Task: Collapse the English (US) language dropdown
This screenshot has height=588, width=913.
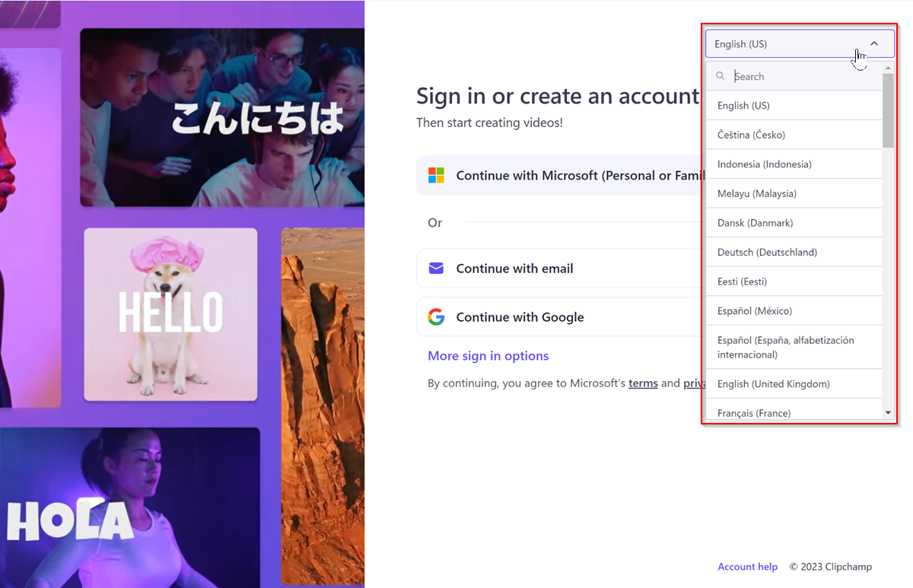Action: pyautogui.click(x=800, y=44)
